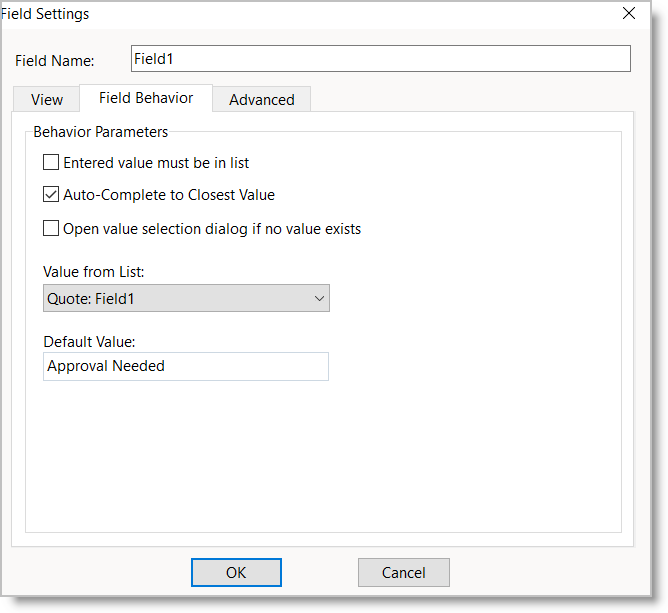Tick the Open value selection dialog checkbox
The width and height of the screenshot is (668, 613).
coord(52,229)
